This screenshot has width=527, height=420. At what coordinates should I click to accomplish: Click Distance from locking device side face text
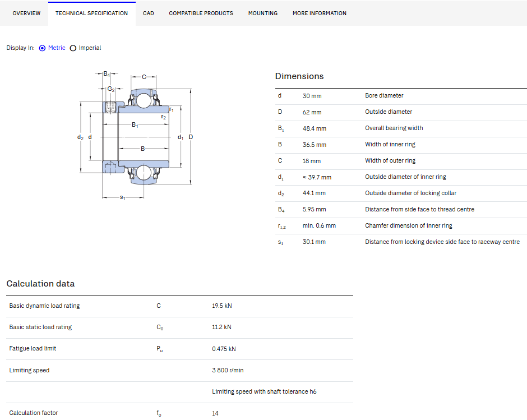(442, 242)
